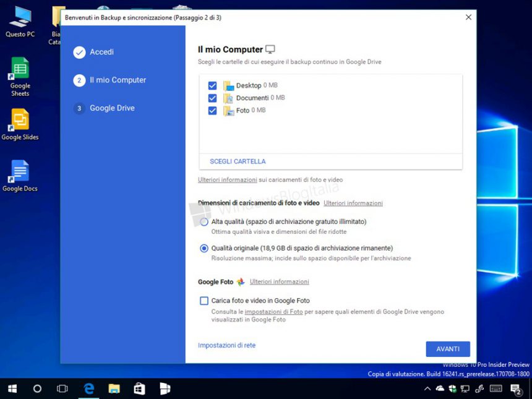Click the AVANTI button

pyautogui.click(x=448, y=349)
